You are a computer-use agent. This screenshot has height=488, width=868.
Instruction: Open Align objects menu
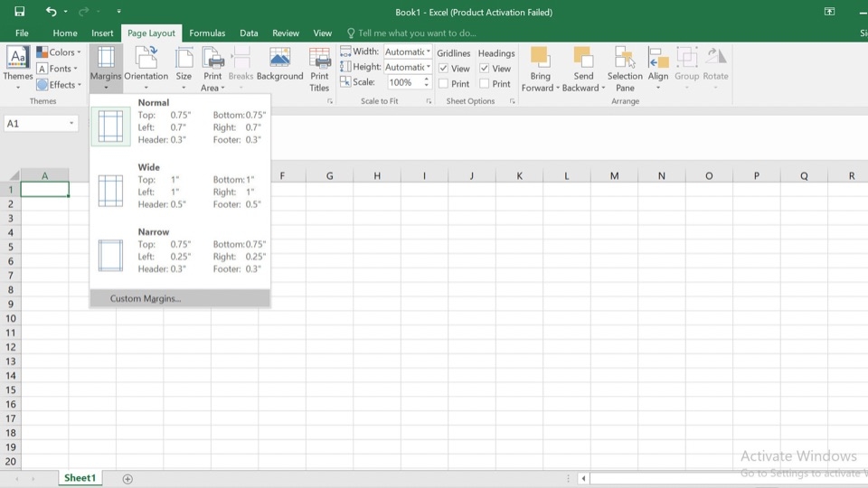658,69
